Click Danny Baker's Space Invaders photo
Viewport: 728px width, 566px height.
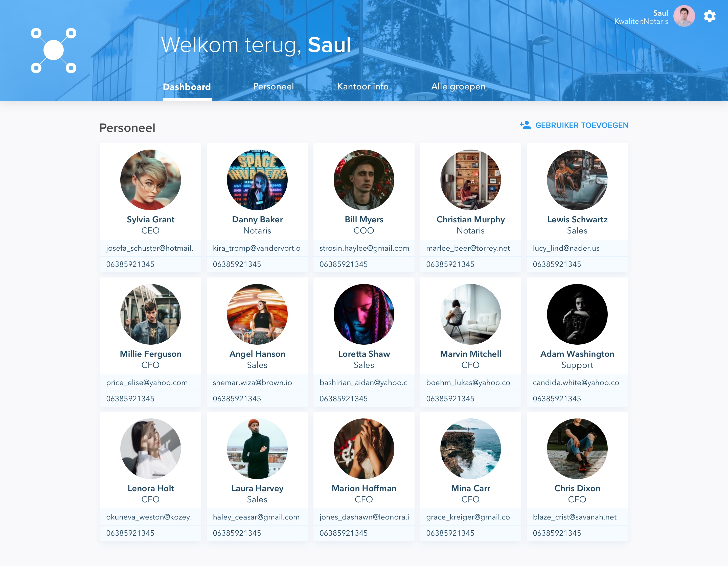coord(257,180)
